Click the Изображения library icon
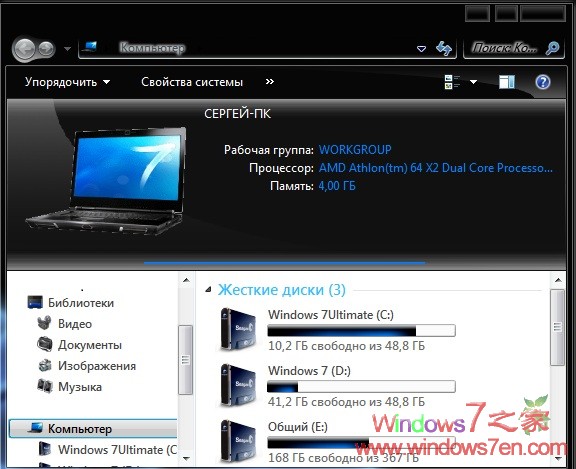Viewport: 576px width, 469px height. (45, 365)
